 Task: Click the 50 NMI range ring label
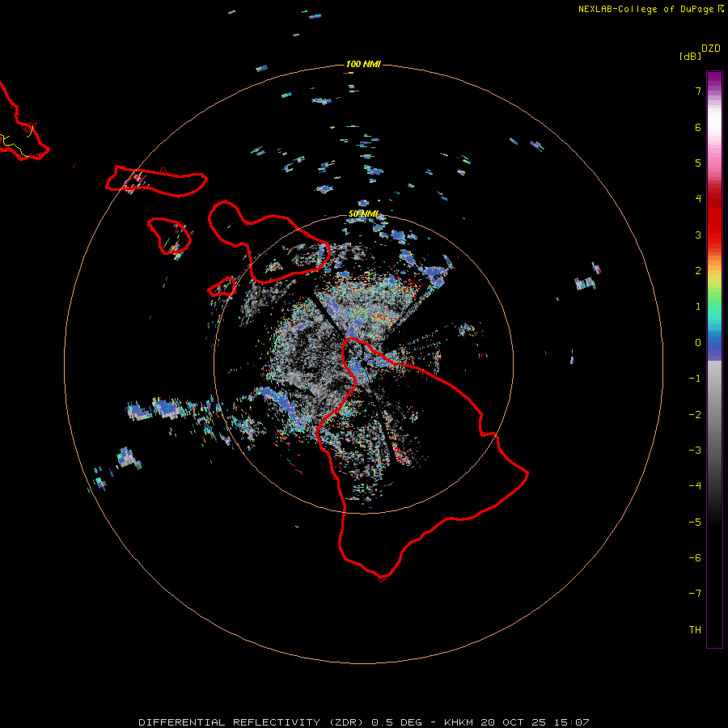pyautogui.click(x=363, y=214)
